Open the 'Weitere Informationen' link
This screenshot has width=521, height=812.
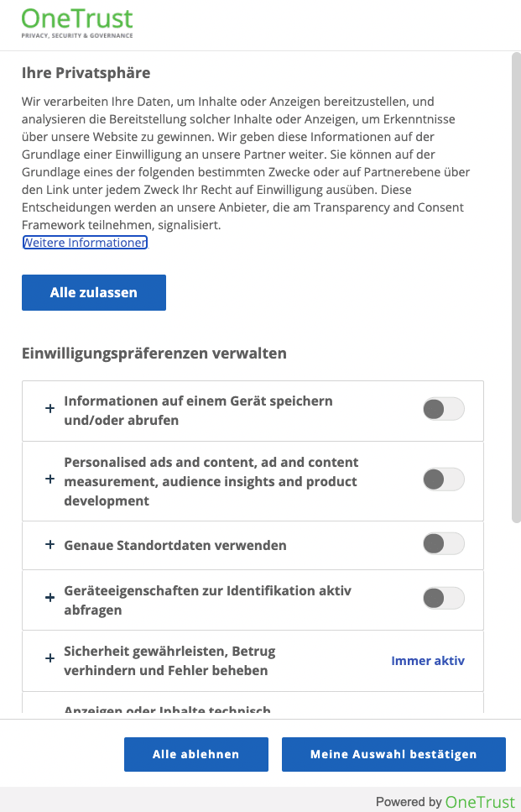pyautogui.click(x=85, y=243)
